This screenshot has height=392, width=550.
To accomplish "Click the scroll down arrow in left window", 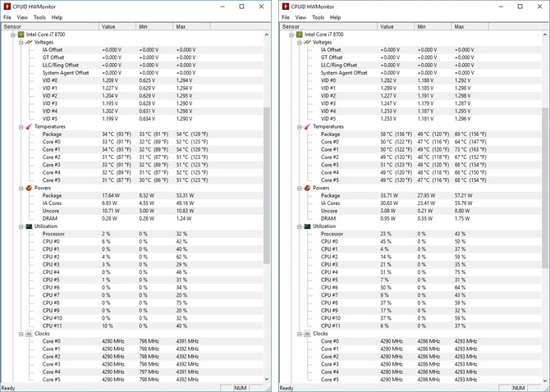I will [x=267, y=379].
